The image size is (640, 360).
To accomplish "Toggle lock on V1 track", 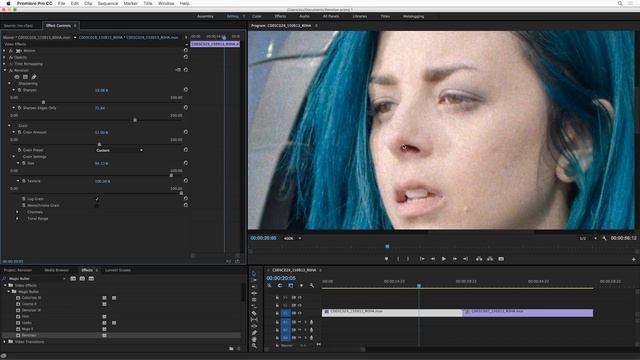I will [277, 313].
